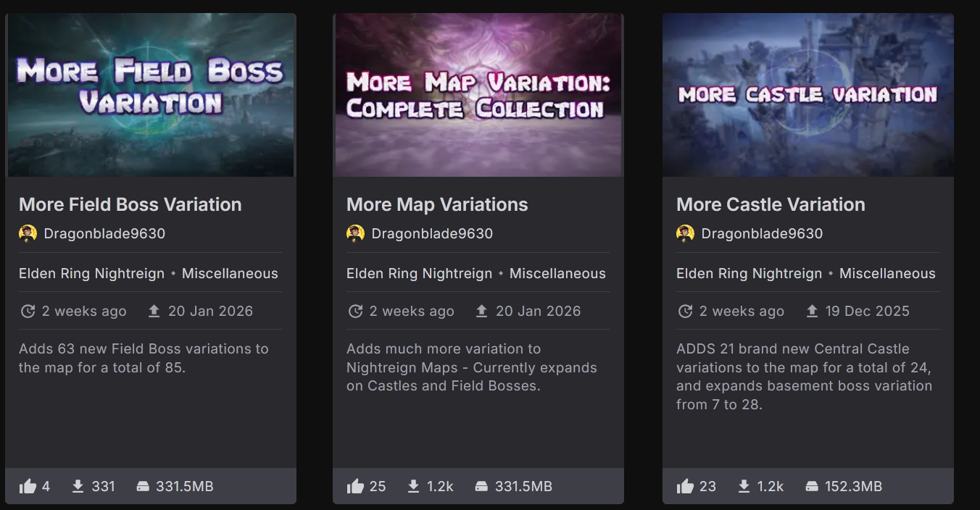Screen dimensions: 980x510
Task: Click the More Map Variations title
Action: click(437, 204)
